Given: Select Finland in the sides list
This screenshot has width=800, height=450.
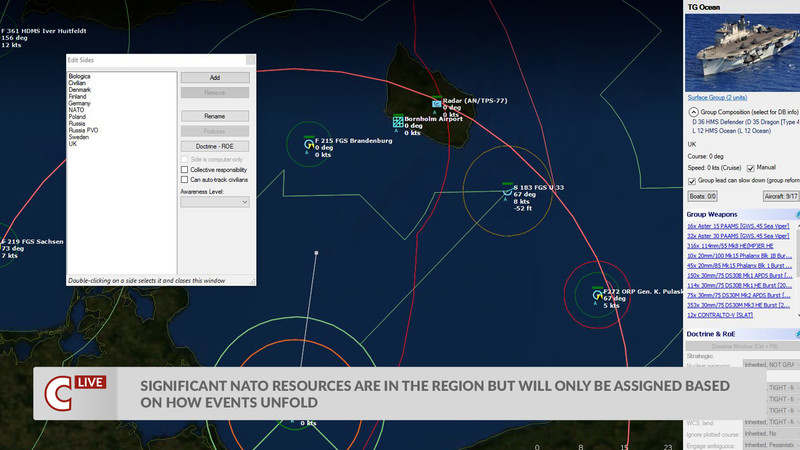Looking at the screenshot, I should pyautogui.click(x=78, y=96).
